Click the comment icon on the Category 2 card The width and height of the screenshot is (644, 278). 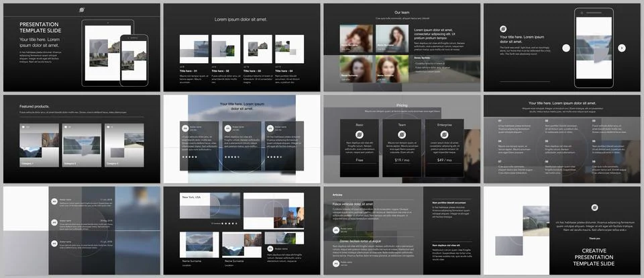[x=65, y=128]
